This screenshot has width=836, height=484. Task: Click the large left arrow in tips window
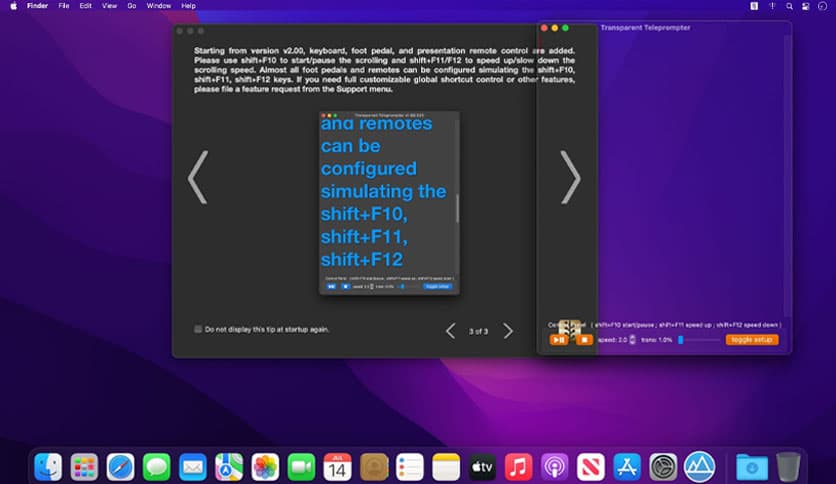point(198,178)
